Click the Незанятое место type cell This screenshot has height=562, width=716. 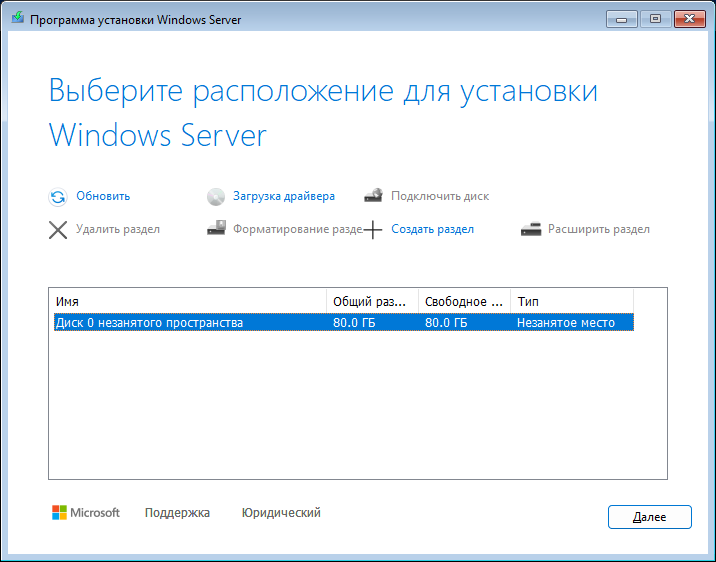(x=566, y=323)
